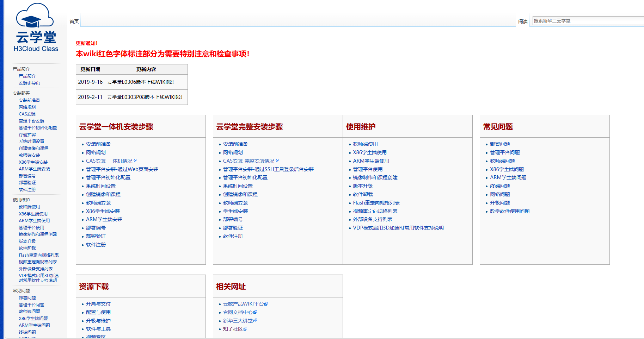Viewport: 644px width, 339px height.
Task: Visit the 云数产品WIKI平台 external link
Action: (x=245, y=304)
